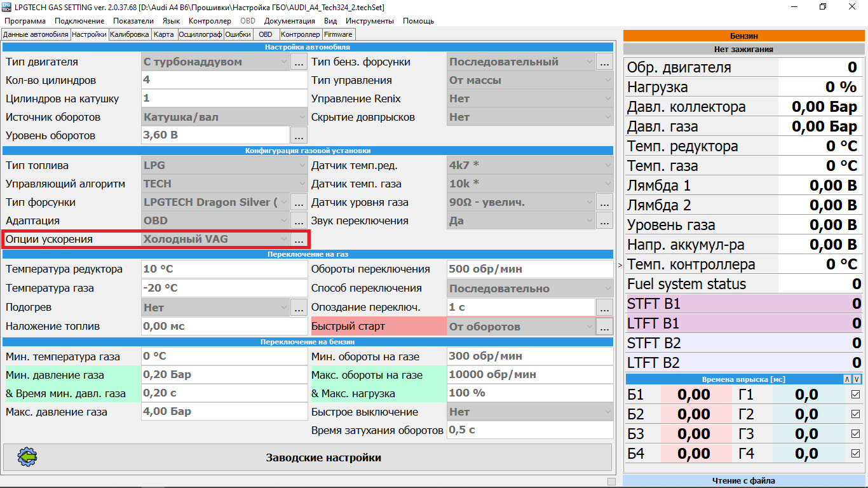Click the down arrow in injection times header
This screenshot has width=868, height=488.
(x=857, y=379)
